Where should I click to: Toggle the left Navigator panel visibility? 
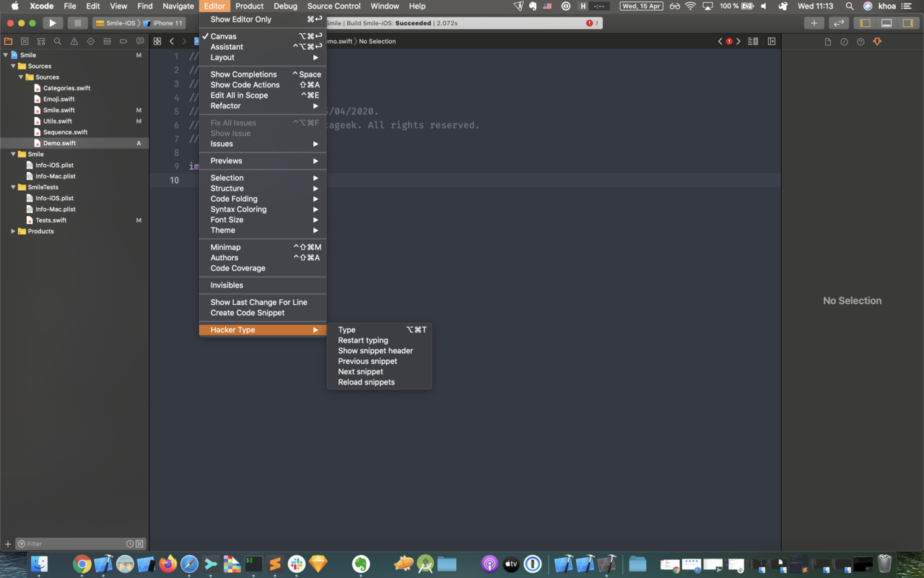point(864,22)
